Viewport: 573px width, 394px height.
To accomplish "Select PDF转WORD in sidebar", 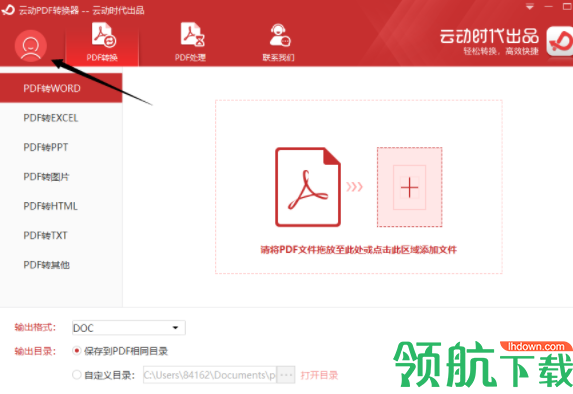I will [x=61, y=88].
